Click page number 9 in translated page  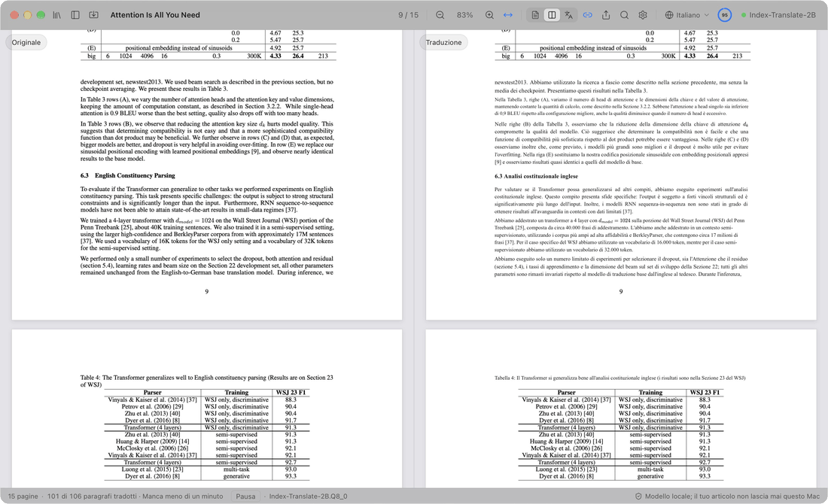pyautogui.click(x=621, y=291)
